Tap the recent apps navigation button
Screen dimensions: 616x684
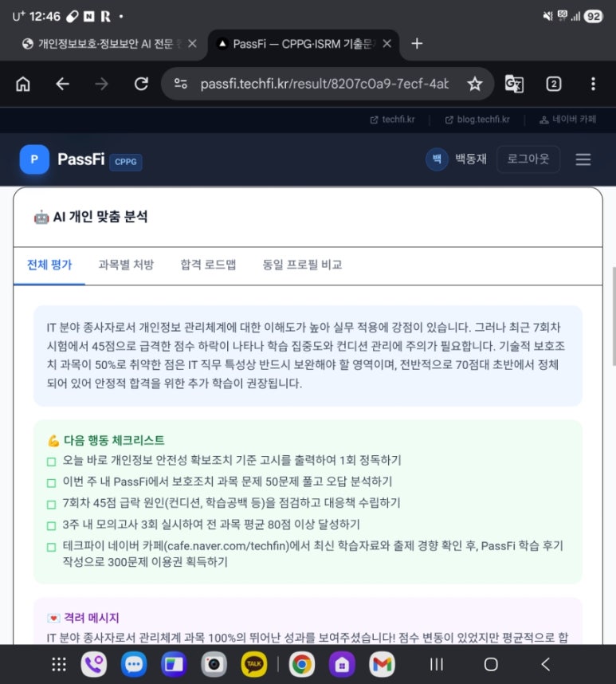(x=437, y=664)
